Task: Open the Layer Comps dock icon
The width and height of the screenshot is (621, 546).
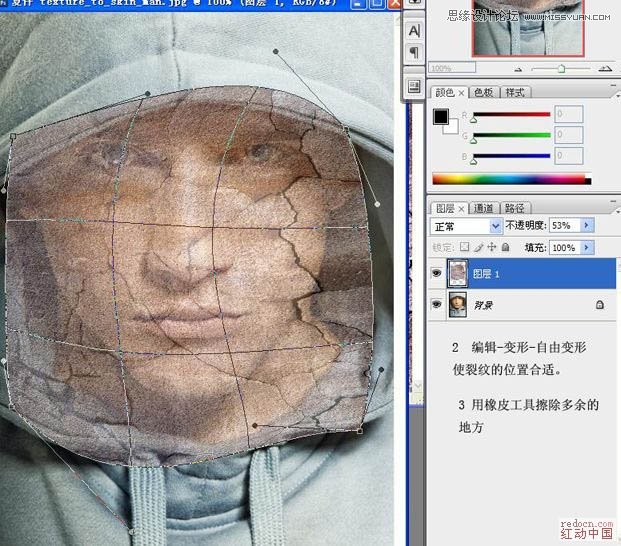Action: [414, 86]
